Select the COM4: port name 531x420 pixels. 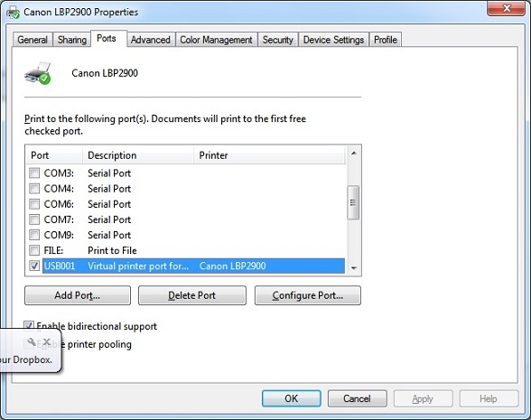tap(59, 189)
